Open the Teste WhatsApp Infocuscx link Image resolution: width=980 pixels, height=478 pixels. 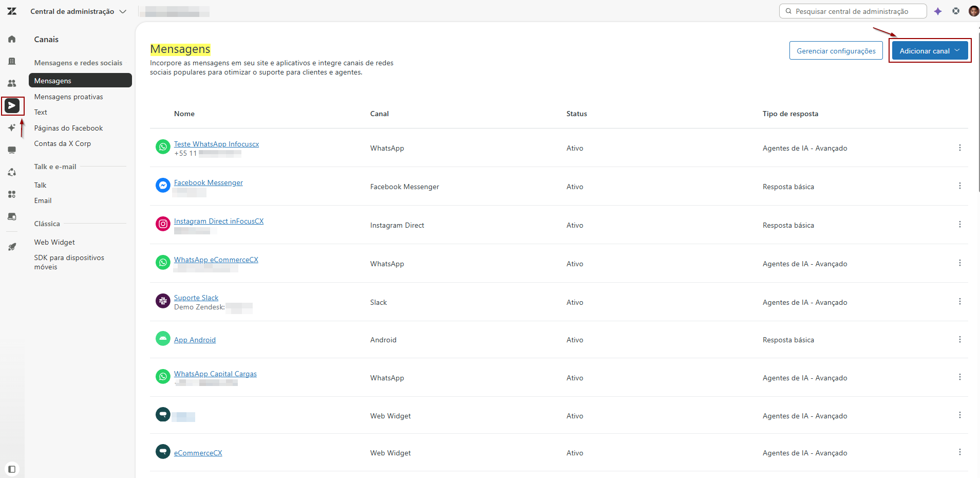pyautogui.click(x=216, y=144)
